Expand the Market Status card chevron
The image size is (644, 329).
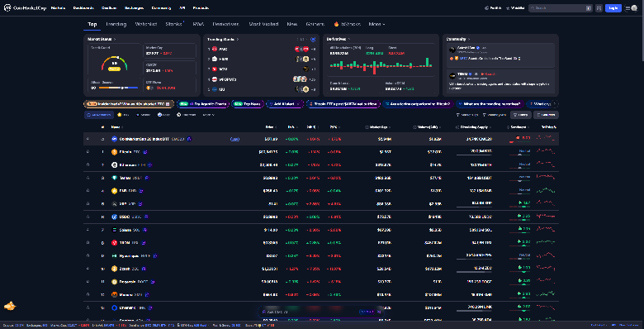(115, 40)
